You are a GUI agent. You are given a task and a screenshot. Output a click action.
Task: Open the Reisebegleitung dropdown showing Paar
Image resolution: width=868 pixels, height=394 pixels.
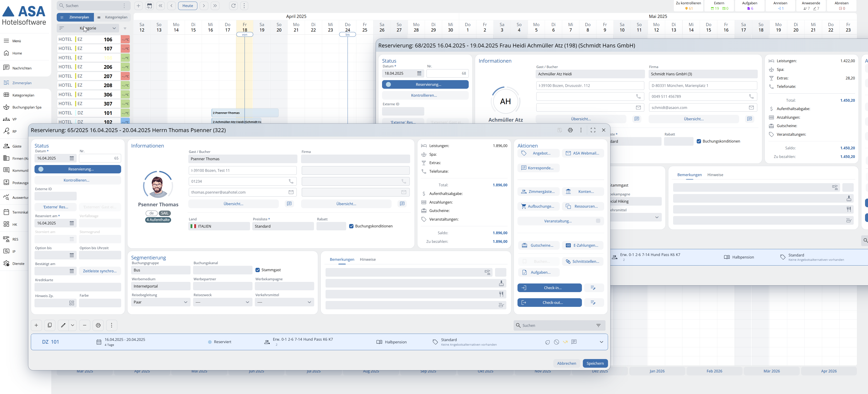[x=160, y=302]
